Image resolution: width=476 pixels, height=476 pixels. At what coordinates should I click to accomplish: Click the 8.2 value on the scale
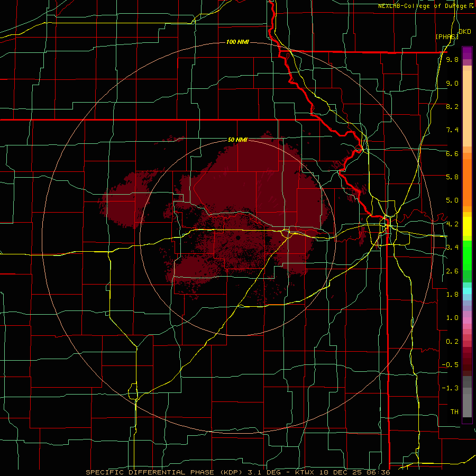pos(452,106)
